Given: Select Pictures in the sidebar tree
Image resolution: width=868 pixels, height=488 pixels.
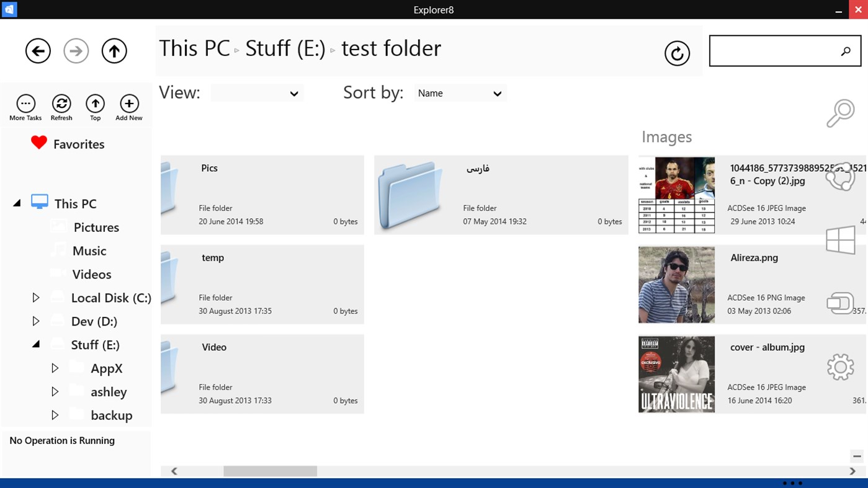Looking at the screenshot, I should (96, 228).
